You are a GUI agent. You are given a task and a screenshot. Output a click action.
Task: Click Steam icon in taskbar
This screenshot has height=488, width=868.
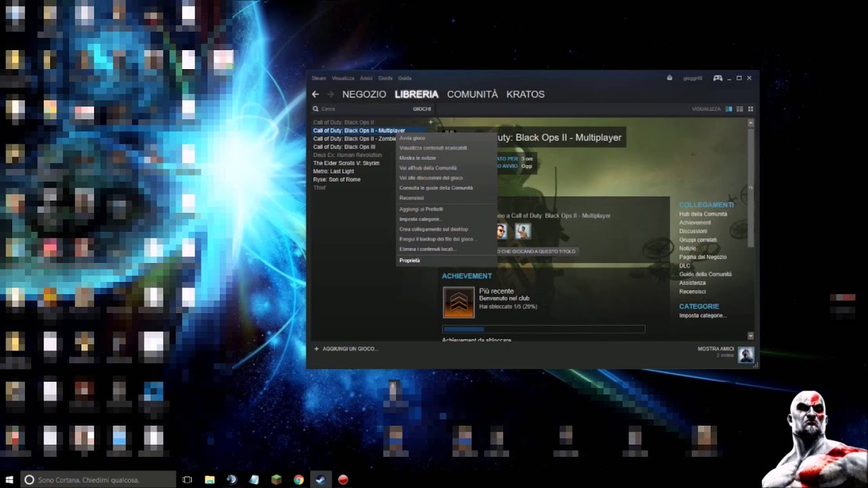coord(320,479)
